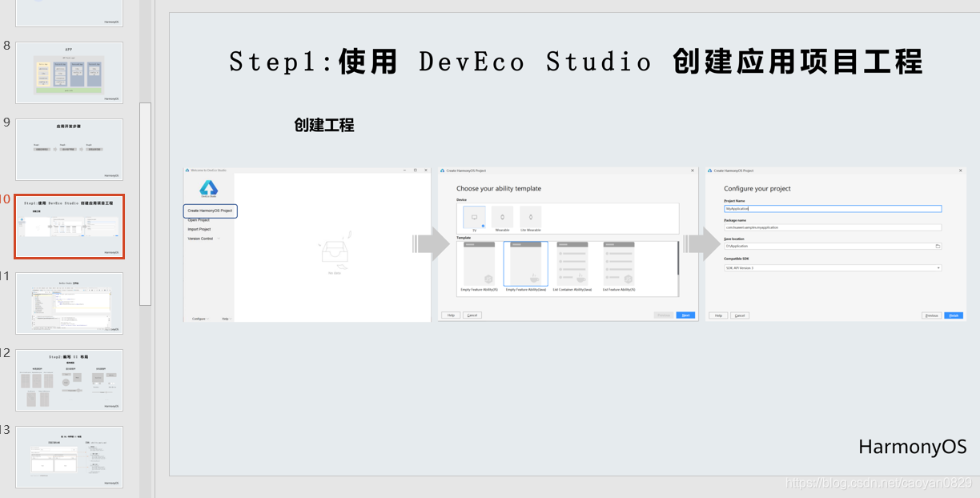Click the blue Next button

click(685, 315)
